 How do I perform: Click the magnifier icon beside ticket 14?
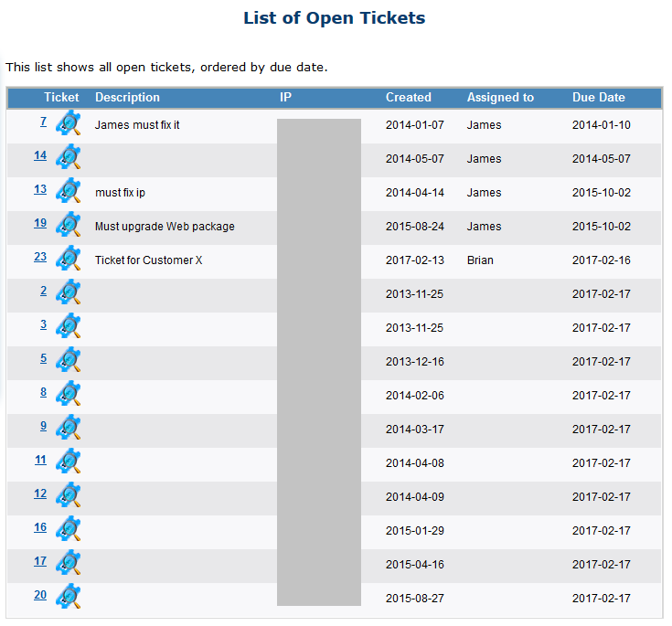click(69, 156)
